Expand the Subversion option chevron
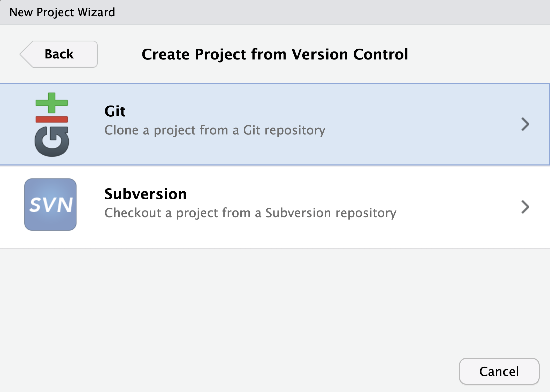This screenshot has height=392, width=550. point(525,207)
